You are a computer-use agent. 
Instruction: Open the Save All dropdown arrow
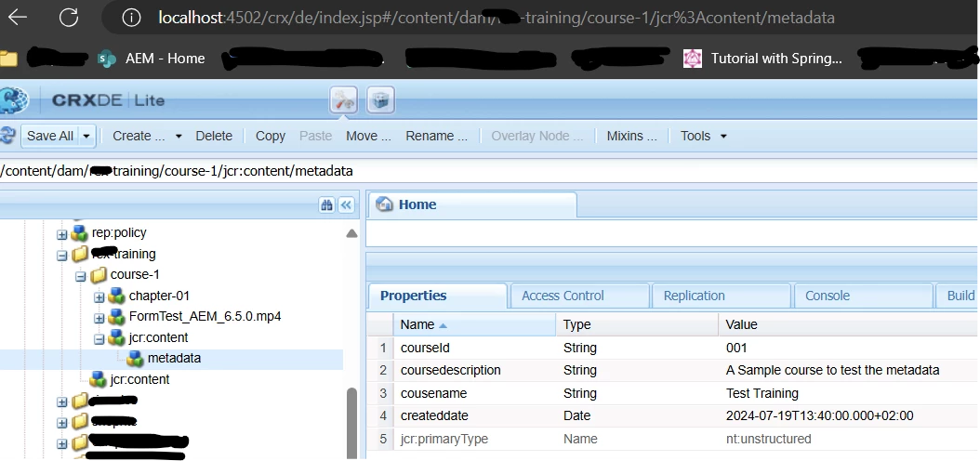click(86, 136)
